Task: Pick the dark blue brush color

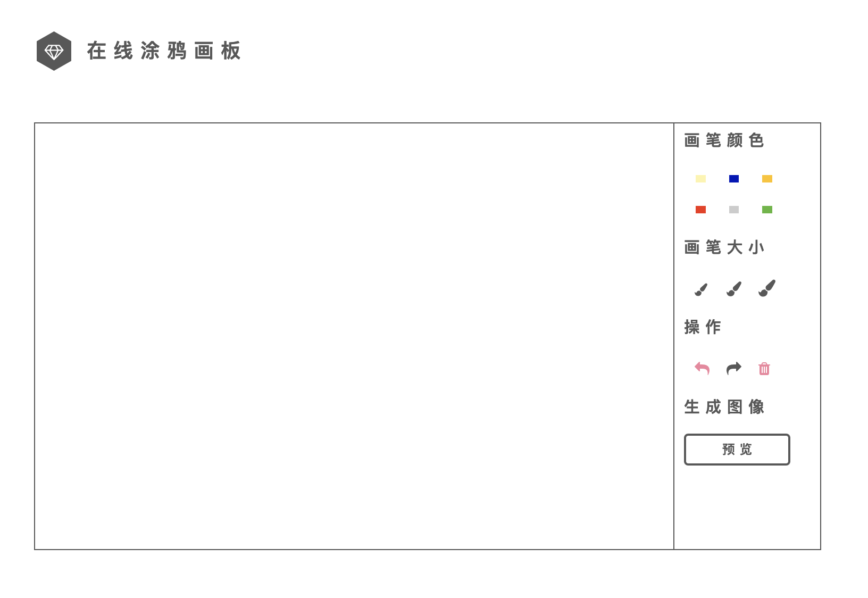Action: point(734,179)
